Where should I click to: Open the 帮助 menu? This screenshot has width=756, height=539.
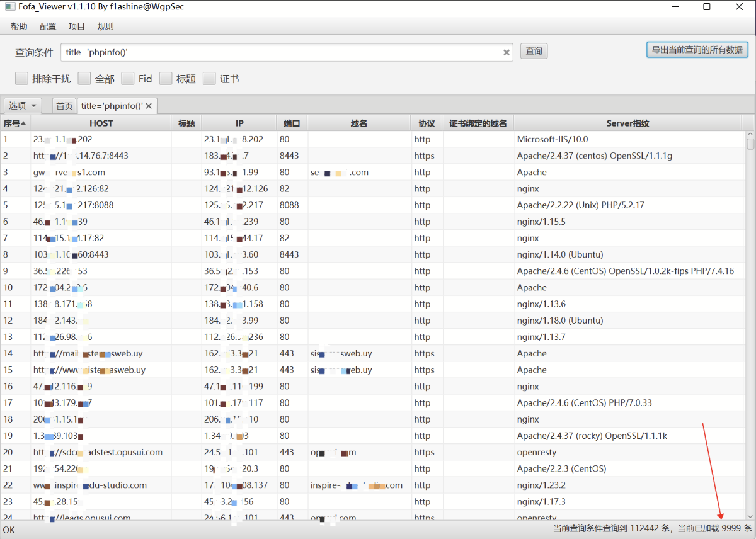pyautogui.click(x=19, y=26)
